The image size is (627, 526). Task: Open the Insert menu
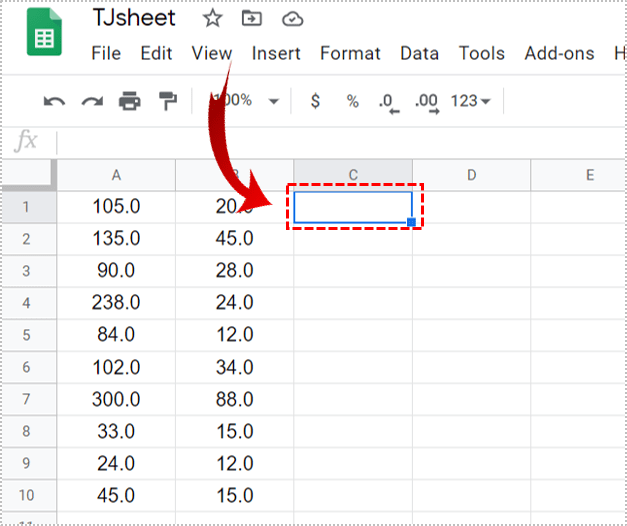275,54
